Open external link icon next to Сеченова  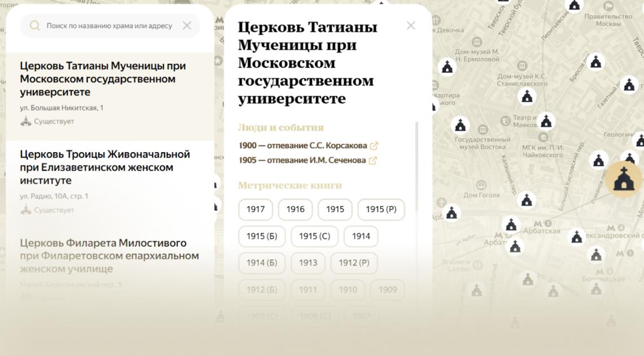[x=373, y=160]
